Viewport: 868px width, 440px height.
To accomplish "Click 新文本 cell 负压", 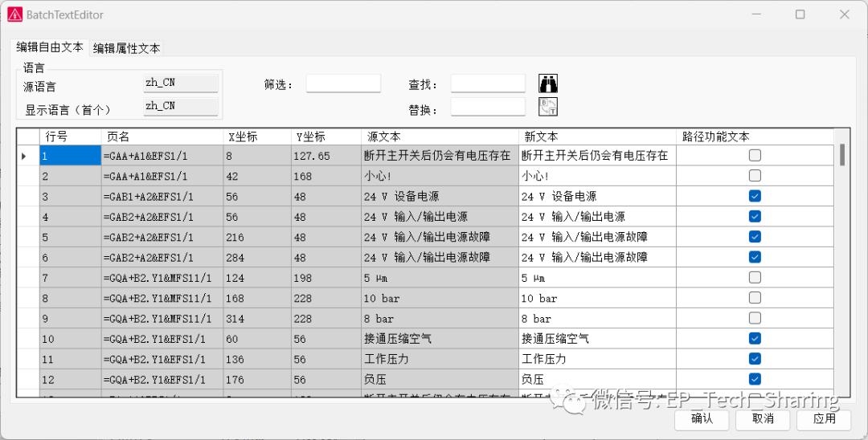I will 597,379.
